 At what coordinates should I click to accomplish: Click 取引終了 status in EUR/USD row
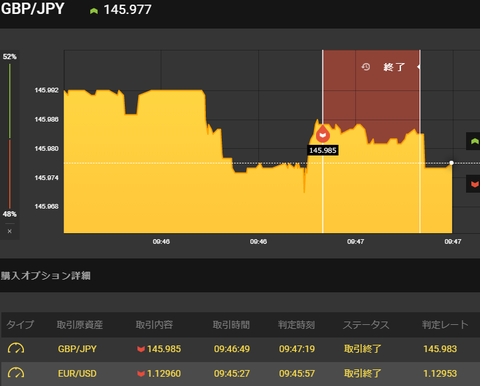(363, 373)
